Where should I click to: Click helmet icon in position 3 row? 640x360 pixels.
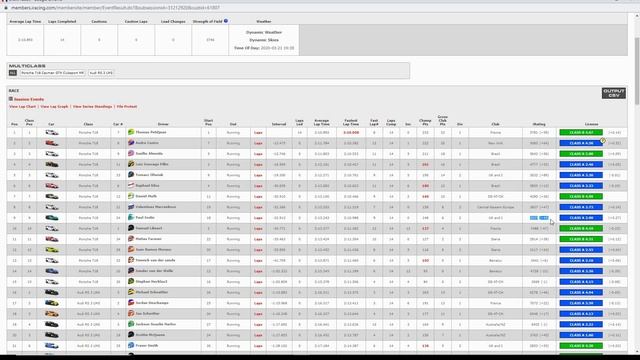[x=131, y=153]
